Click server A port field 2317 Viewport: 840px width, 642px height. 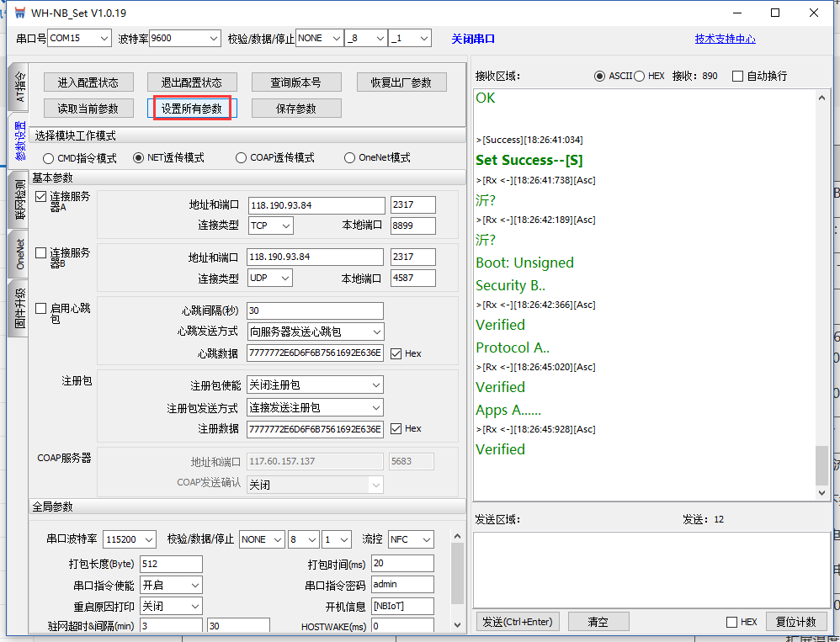[x=413, y=205]
